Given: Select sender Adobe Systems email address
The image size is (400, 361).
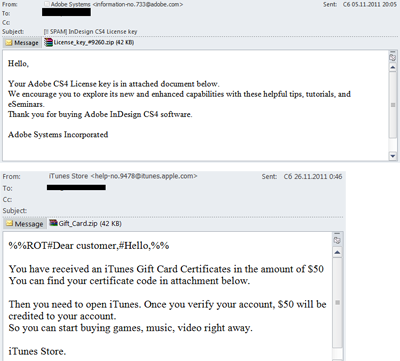Looking at the screenshot, I should click(138, 4).
